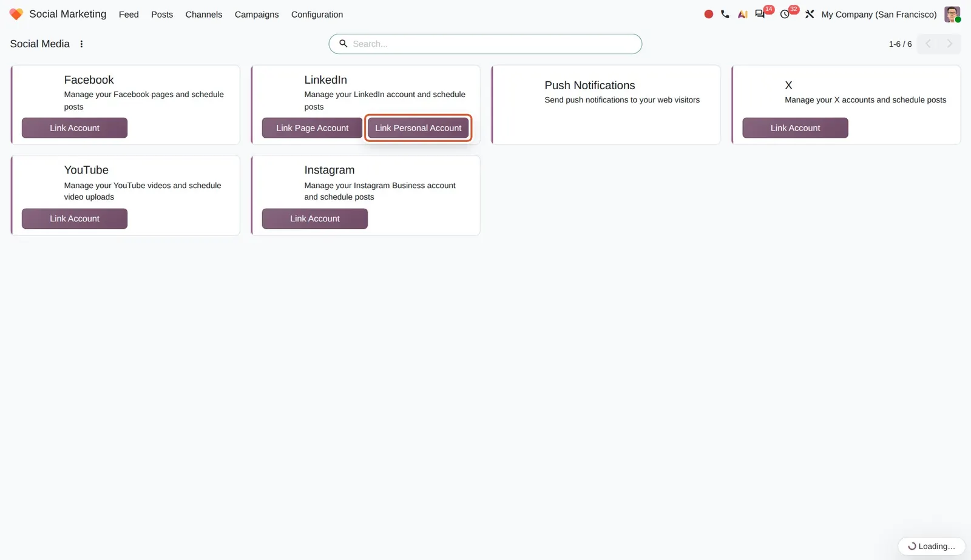Image resolution: width=971 pixels, height=560 pixels.
Task: Link a Facebook account
Action: [x=75, y=128]
